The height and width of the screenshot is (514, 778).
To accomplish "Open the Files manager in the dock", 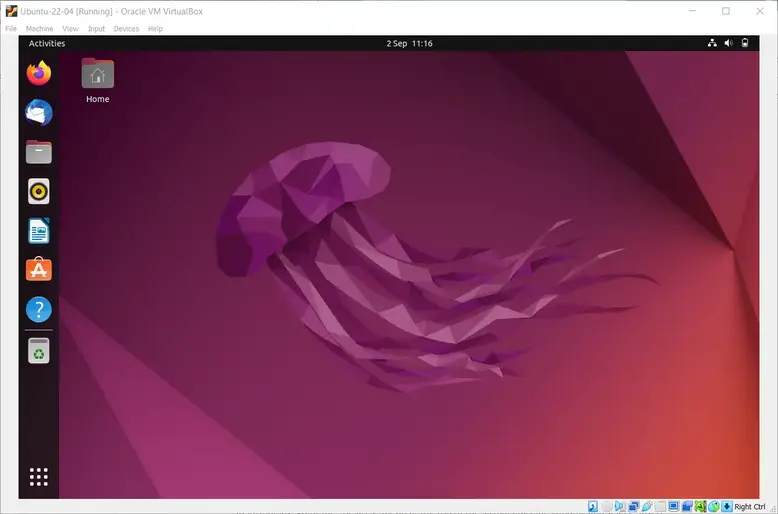I will tap(39, 152).
